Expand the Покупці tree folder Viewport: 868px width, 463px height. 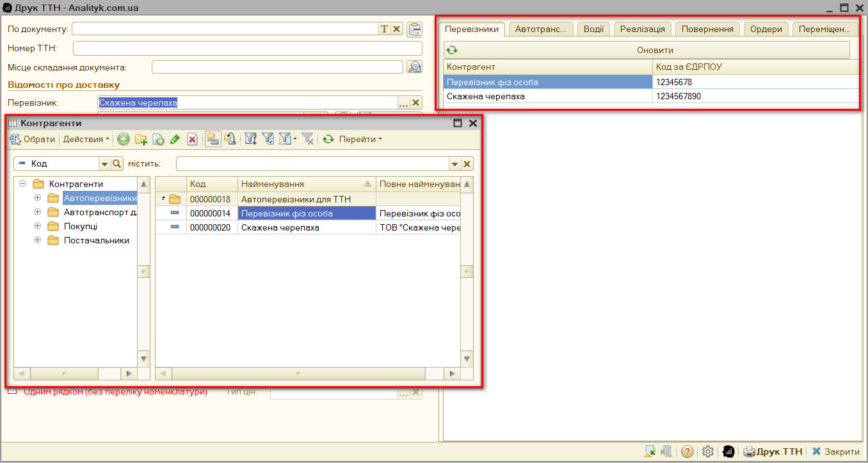(x=37, y=226)
